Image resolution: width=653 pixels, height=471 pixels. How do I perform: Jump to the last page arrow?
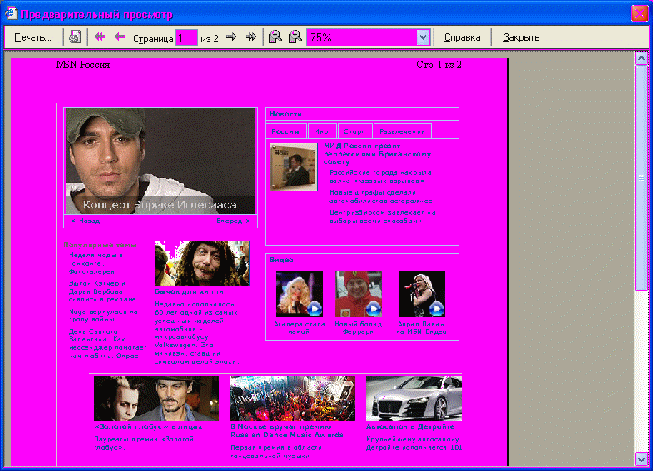coord(251,37)
